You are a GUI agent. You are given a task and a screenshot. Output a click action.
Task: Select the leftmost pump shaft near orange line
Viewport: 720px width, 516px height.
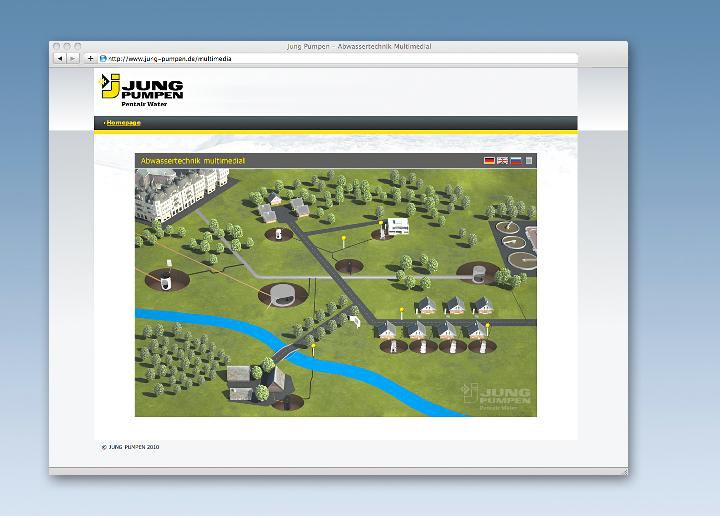[165, 279]
